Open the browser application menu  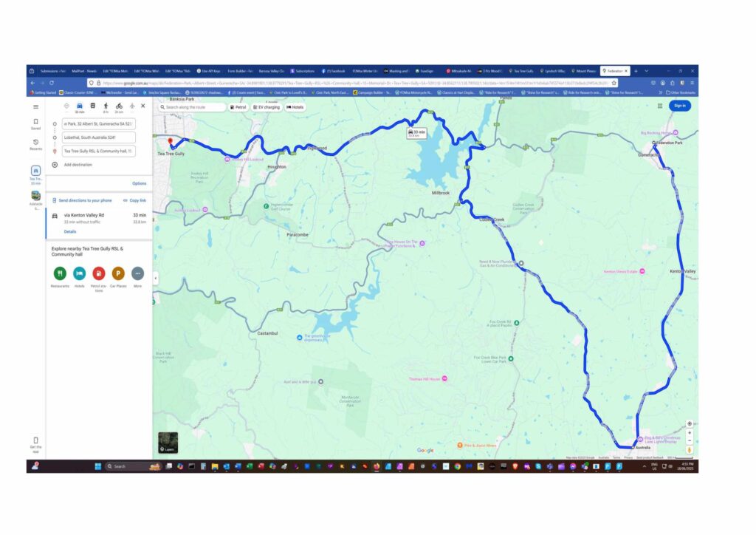(x=692, y=83)
